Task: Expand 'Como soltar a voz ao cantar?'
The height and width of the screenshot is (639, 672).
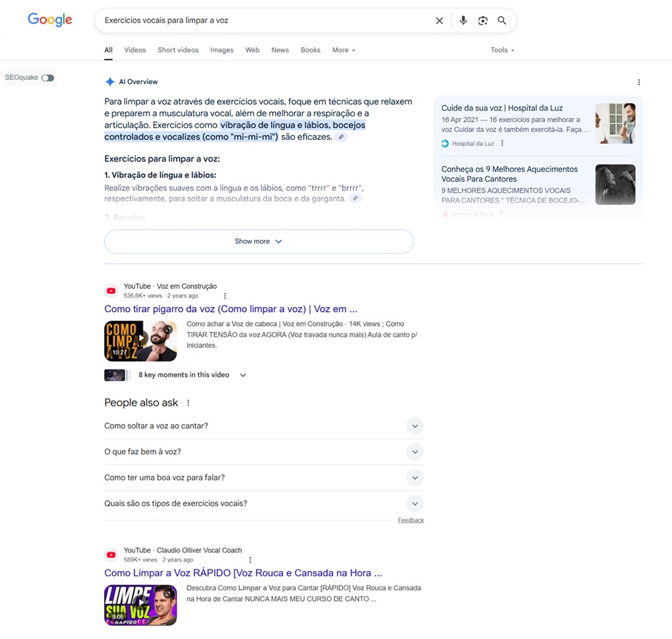Action: click(x=415, y=426)
